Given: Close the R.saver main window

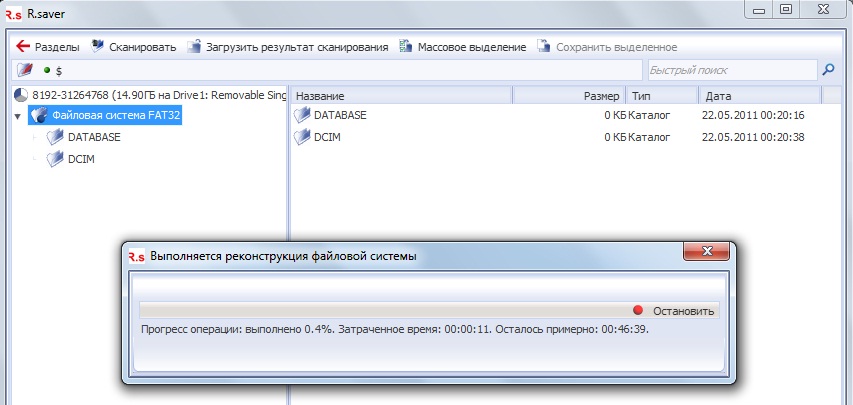Looking at the screenshot, I should pos(824,10).
